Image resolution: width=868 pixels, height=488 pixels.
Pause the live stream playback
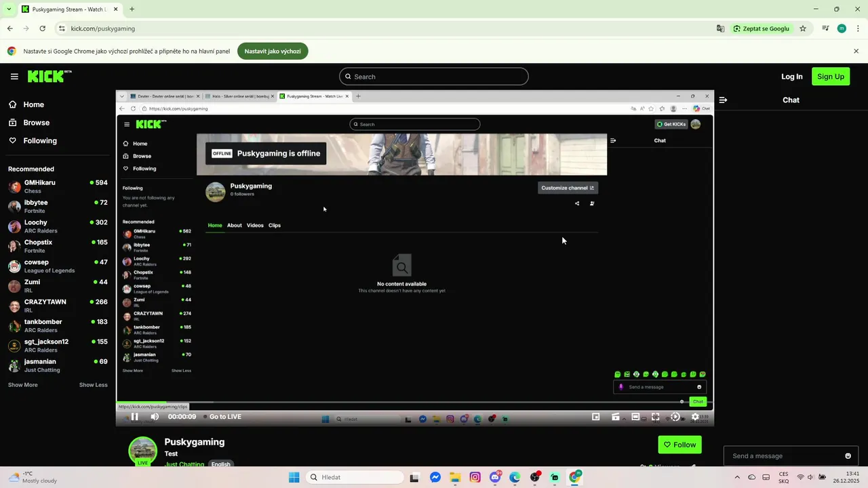coord(134,417)
